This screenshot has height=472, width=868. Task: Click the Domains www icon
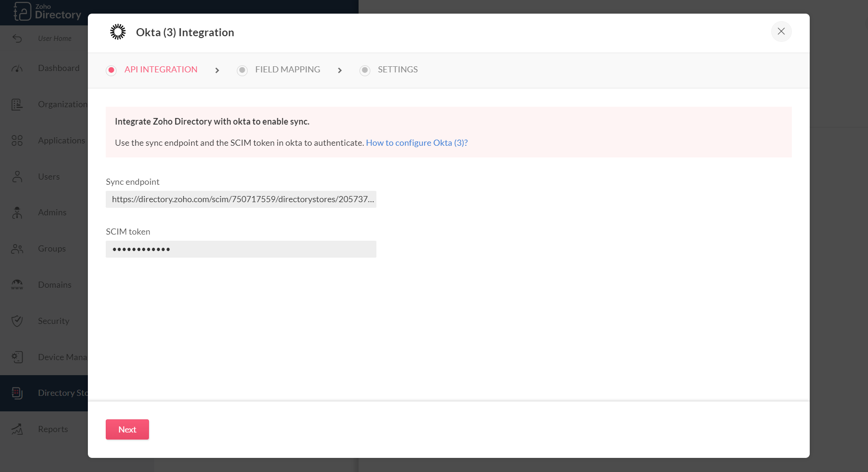[17, 285]
